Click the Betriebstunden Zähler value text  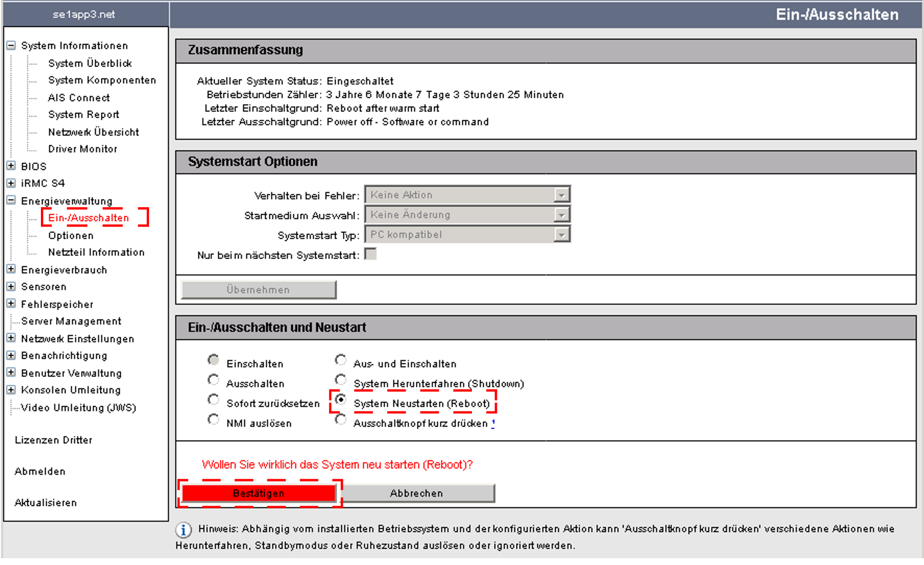pyautogui.click(x=445, y=94)
